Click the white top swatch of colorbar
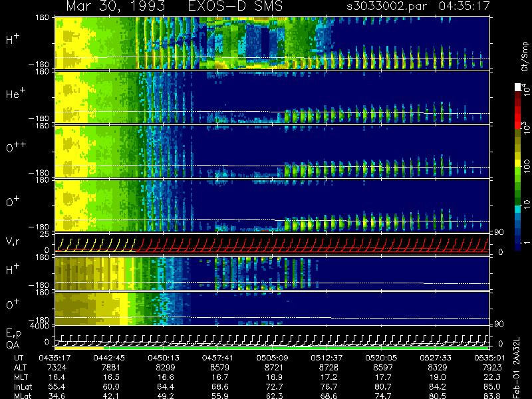The height and width of the screenshot is (399, 532). (x=518, y=87)
